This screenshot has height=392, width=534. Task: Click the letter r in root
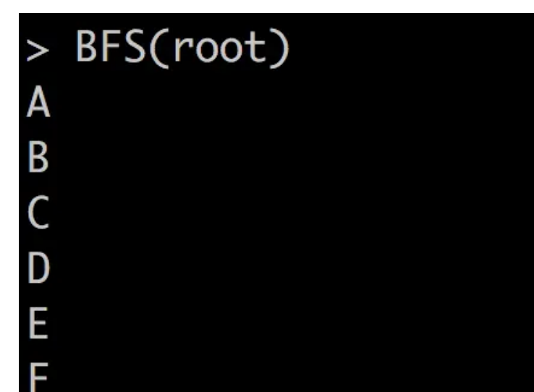(x=182, y=50)
